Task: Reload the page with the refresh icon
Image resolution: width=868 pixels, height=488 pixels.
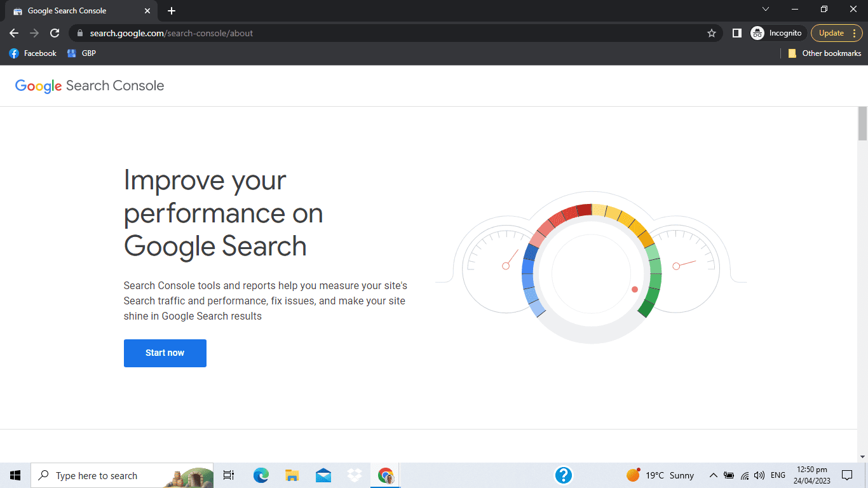Action: coord(55,33)
